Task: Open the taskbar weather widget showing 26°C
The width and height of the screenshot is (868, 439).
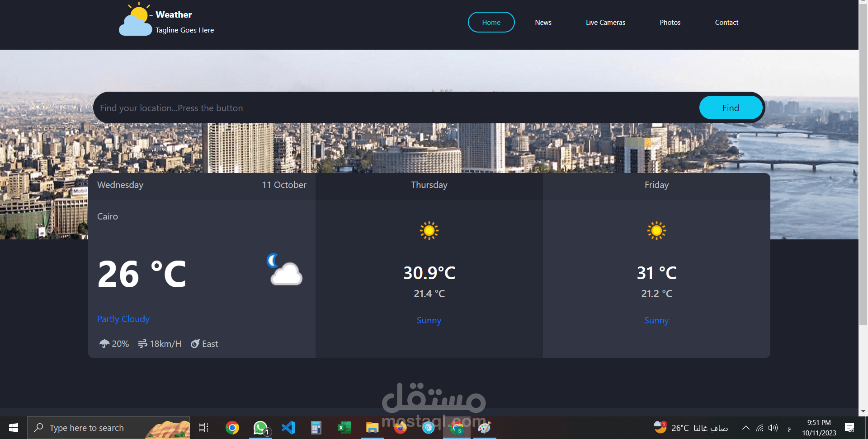Action: pos(690,428)
